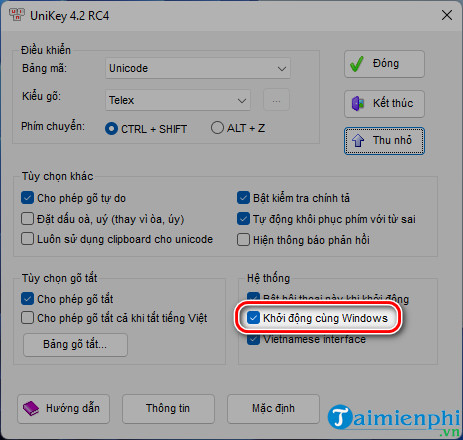Open the Bảng mã Unicode dropdown
The width and height of the screenshot is (463, 440).
(198, 68)
